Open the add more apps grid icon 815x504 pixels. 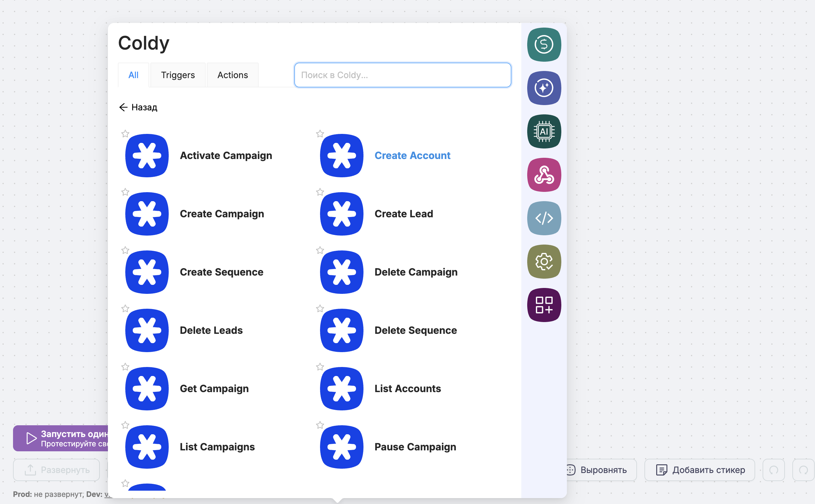click(x=544, y=305)
